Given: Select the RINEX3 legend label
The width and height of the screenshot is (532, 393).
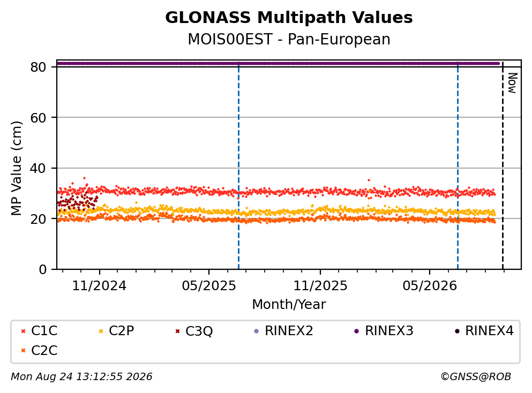Looking at the screenshot, I should tap(389, 330).
